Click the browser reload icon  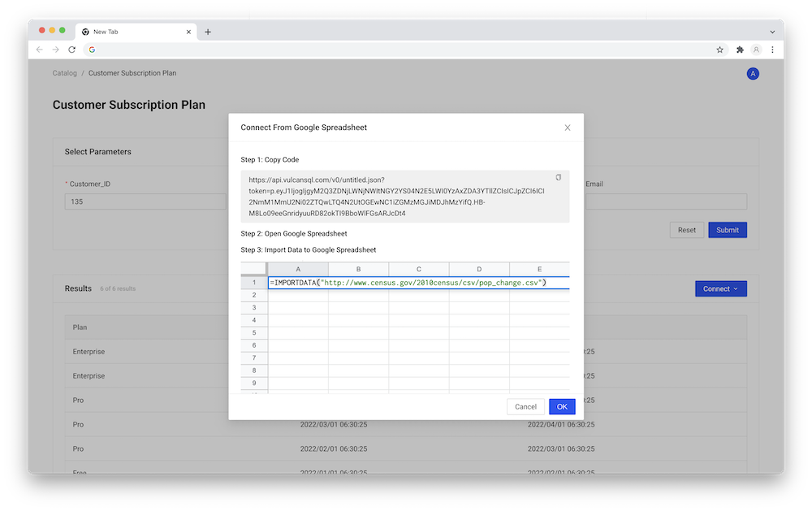(x=72, y=50)
